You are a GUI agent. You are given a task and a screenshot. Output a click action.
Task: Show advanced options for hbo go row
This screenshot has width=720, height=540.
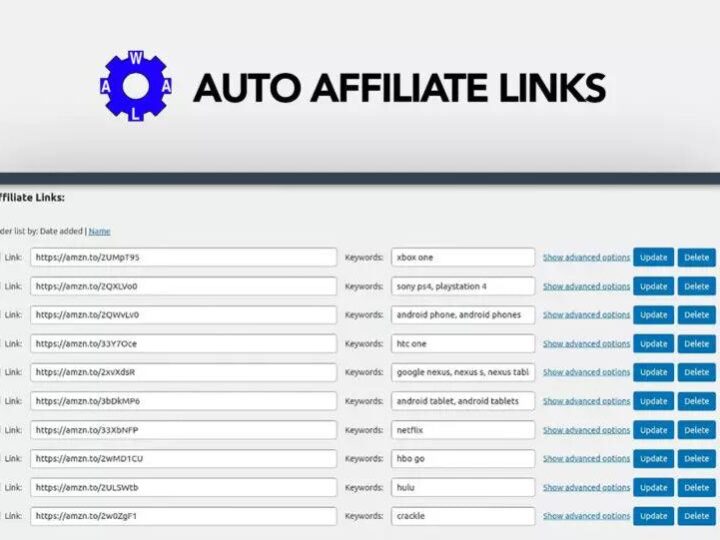[x=586, y=458]
